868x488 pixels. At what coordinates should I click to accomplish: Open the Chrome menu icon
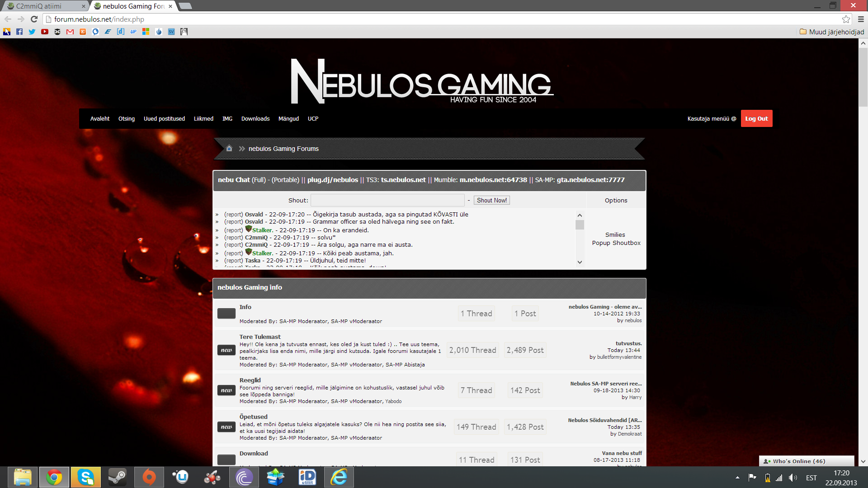pyautogui.click(x=861, y=19)
